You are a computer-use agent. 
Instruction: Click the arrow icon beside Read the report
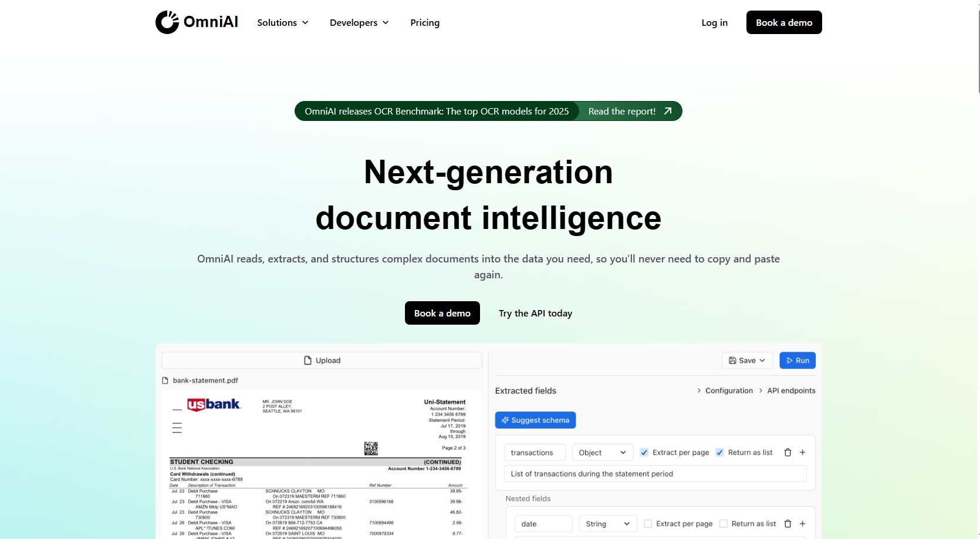[x=668, y=111]
